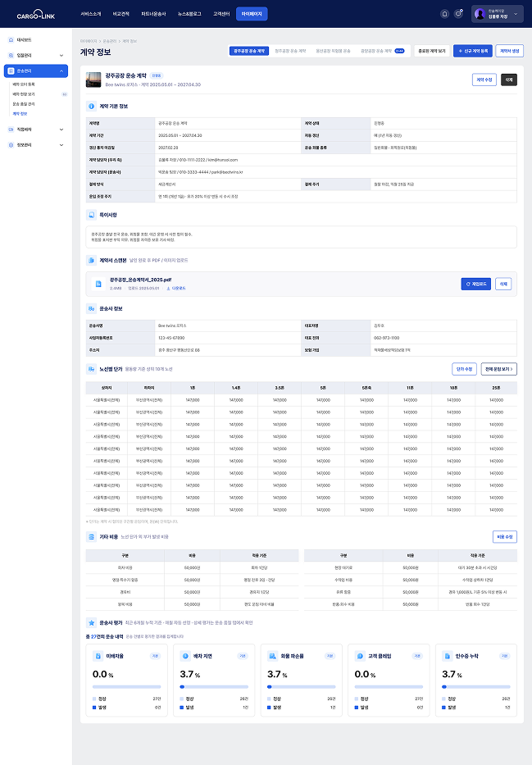
Task: Click the contract thumbnail image
Action: tap(93, 80)
